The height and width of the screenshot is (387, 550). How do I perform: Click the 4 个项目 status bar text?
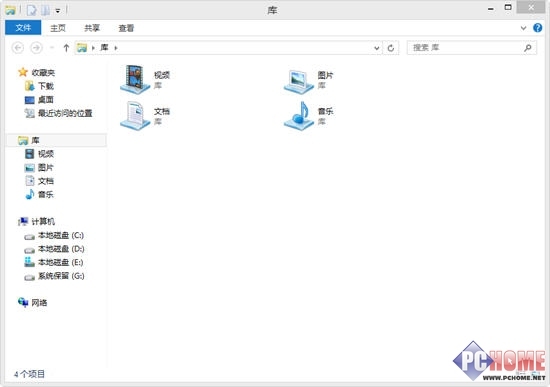tap(29, 374)
